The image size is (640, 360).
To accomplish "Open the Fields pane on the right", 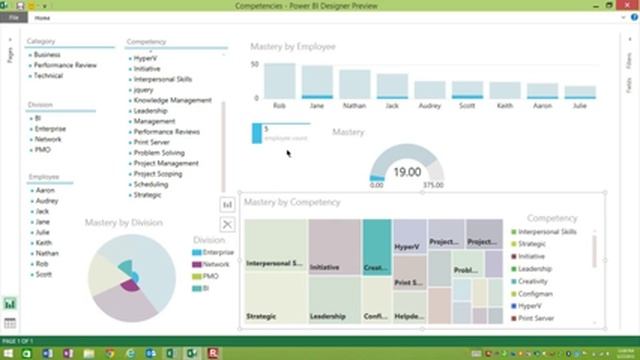I will [x=629, y=85].
